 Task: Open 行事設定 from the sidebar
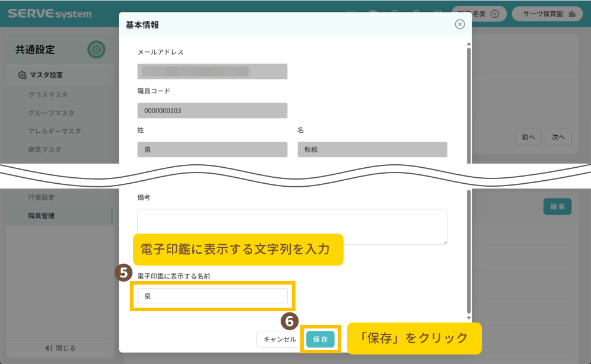tap(42, 197)
